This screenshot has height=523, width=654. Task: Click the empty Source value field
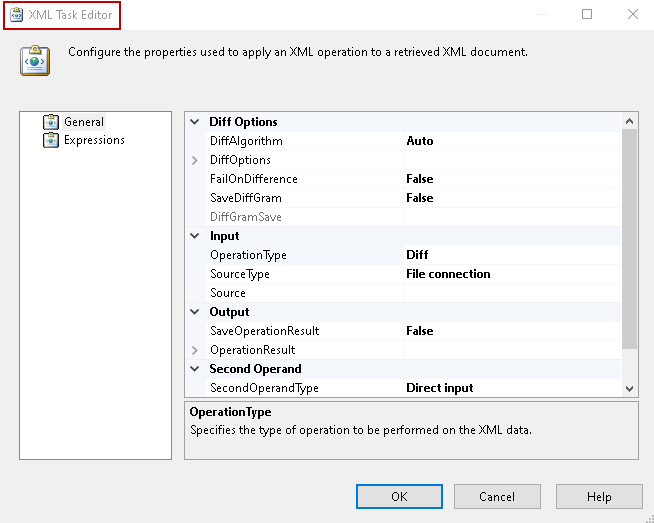tap(512, 293)
